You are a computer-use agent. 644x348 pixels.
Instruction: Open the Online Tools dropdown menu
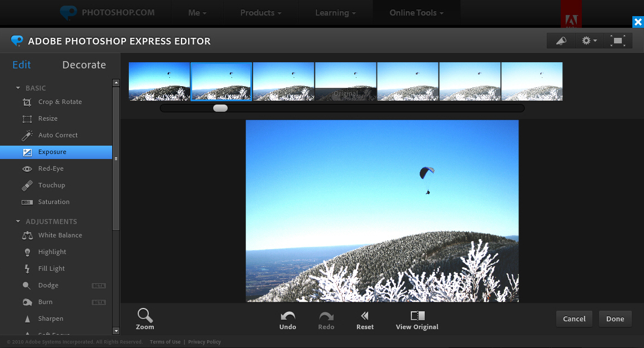tap(416, 13)
